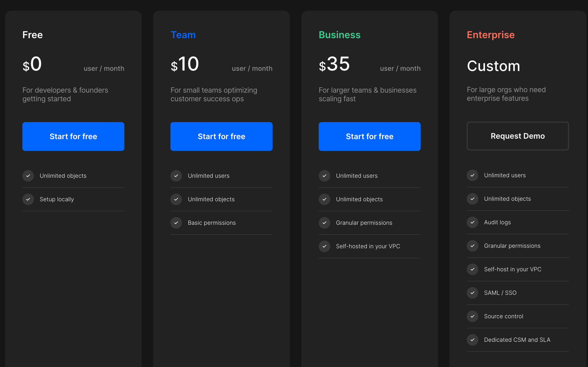The image size is (588, 367).
Task: Click Enterprise's Self-host in your VPC item
Action: pyautogui.click(x=512, y=269)
